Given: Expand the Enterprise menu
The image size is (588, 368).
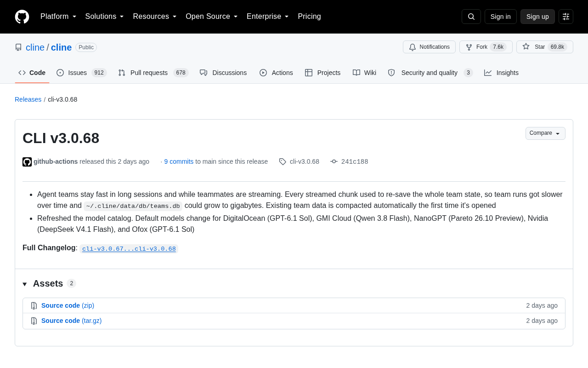Looking at the screenshot, I should point(268,17).
